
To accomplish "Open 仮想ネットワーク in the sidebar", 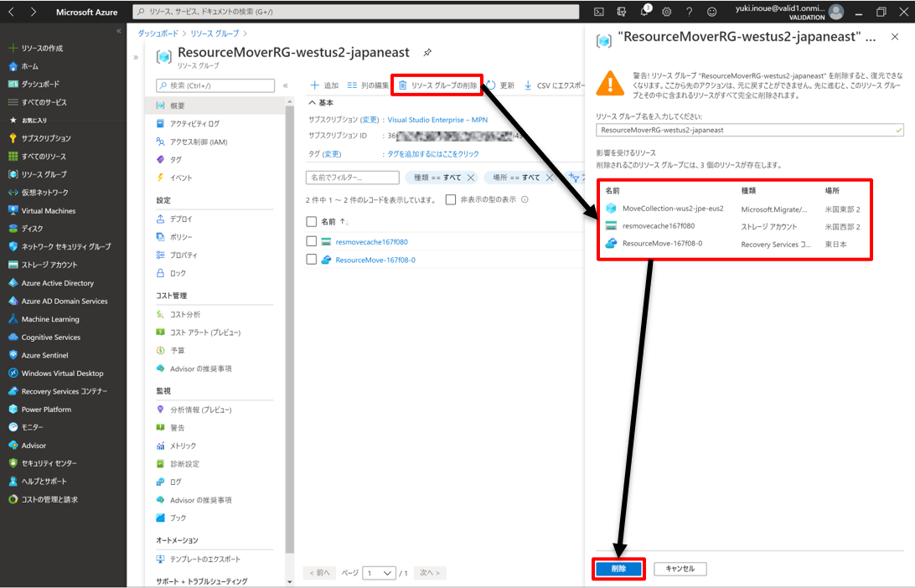I will [x=45, y=193].
